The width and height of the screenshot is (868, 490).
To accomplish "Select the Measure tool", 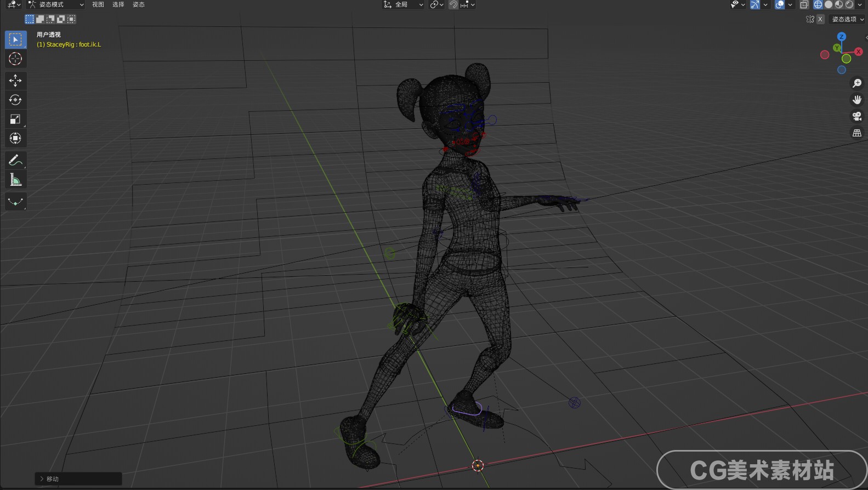I will [15, 179].
